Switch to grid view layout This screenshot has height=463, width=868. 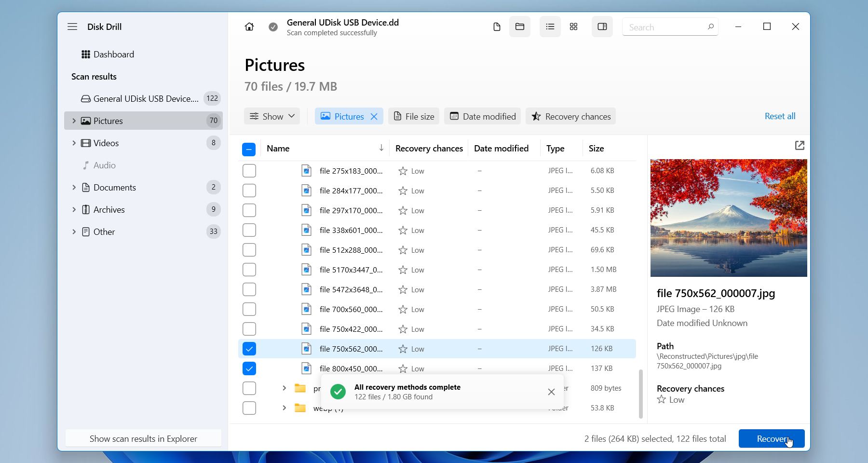[573, 27]
